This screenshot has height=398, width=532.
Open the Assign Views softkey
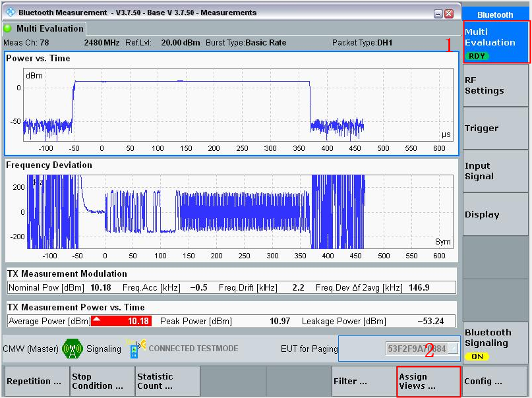pyautogui.click(x=429, y=381)
